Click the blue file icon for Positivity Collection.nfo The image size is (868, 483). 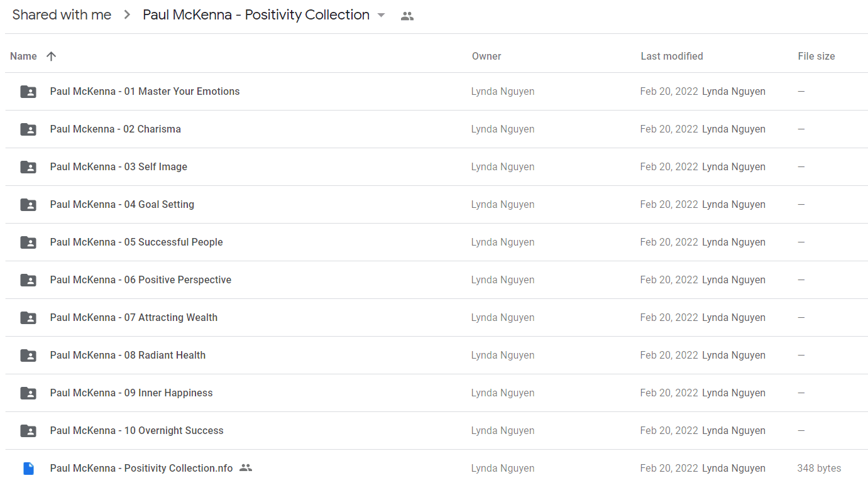click(x=28, y=469)
